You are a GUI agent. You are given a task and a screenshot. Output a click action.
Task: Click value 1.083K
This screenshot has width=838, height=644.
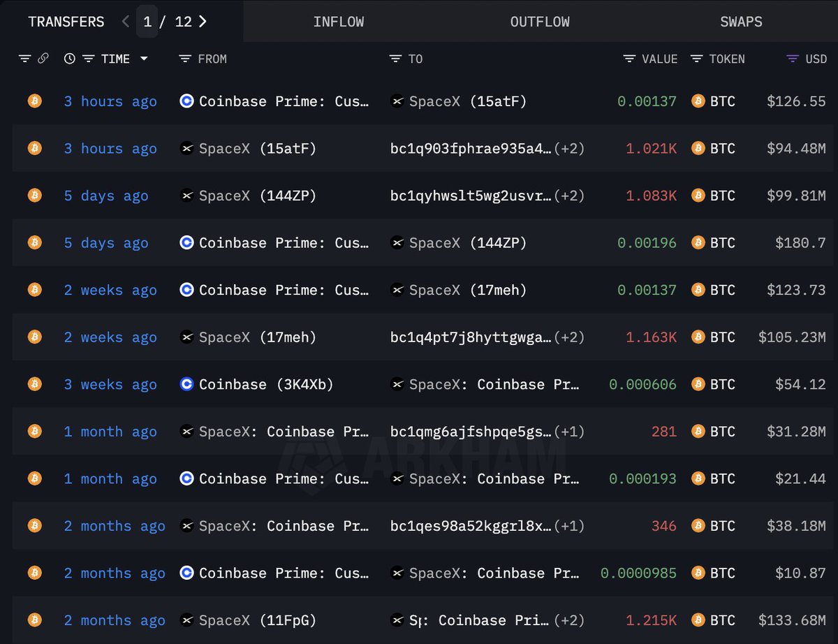point(651,196)
